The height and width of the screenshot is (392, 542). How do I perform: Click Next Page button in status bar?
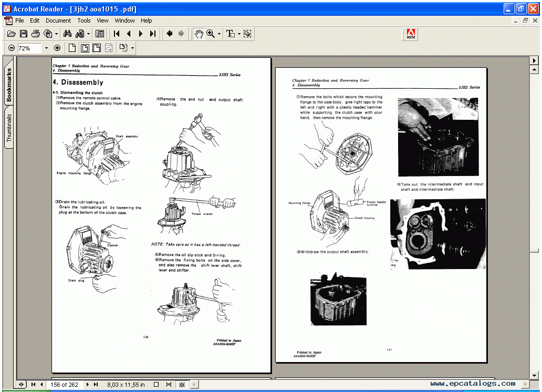[88, 385]
